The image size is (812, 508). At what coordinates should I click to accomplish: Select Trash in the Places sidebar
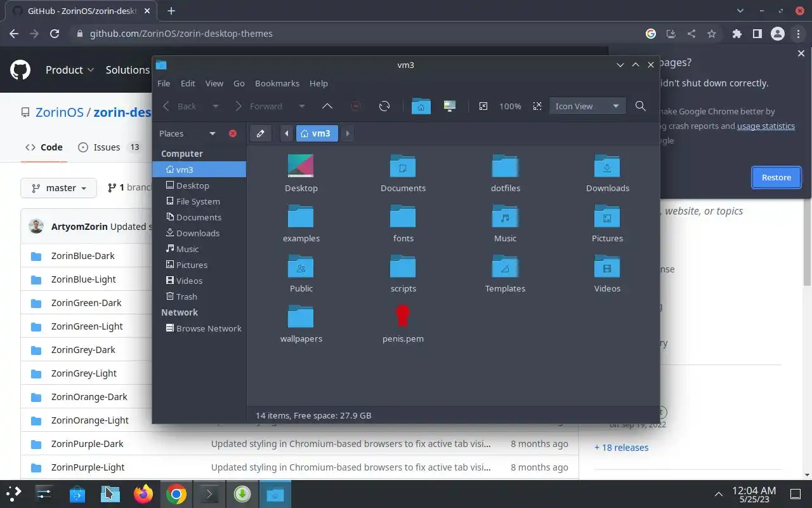point(199,297)
